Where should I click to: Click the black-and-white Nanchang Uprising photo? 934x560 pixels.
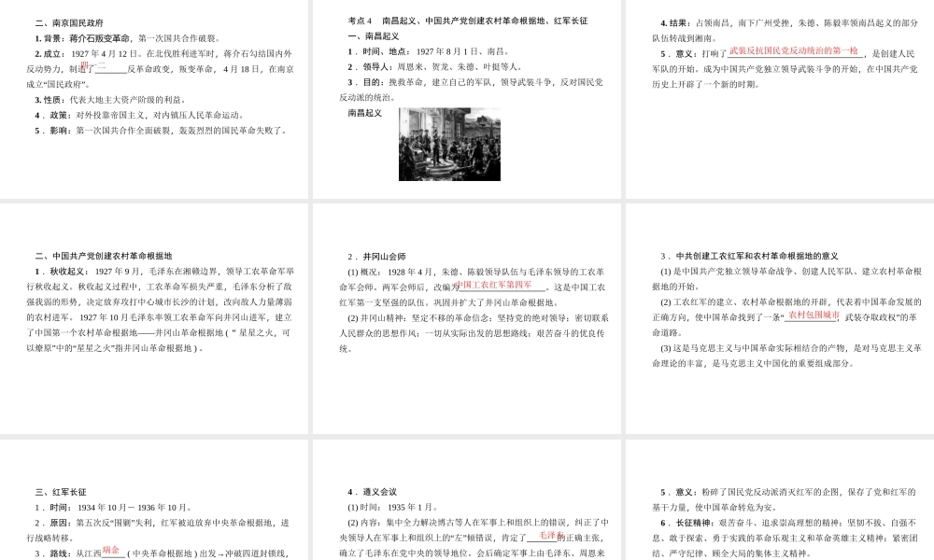450,144
